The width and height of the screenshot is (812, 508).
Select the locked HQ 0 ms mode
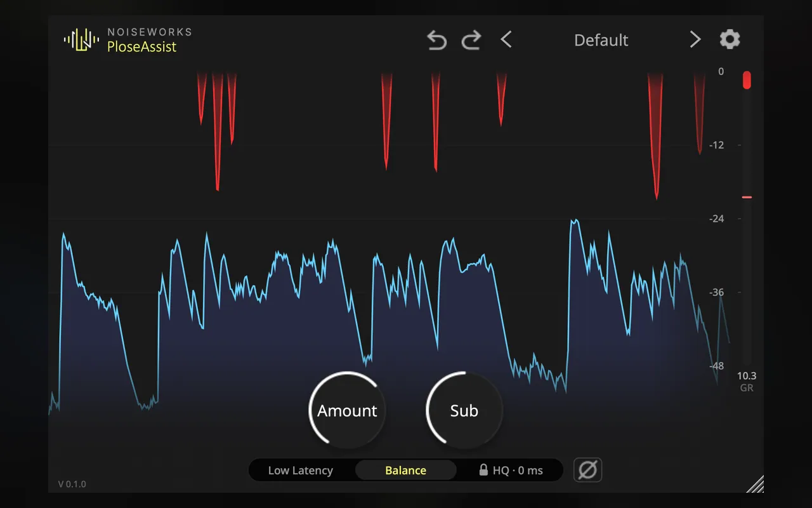(x=511, y=471)
